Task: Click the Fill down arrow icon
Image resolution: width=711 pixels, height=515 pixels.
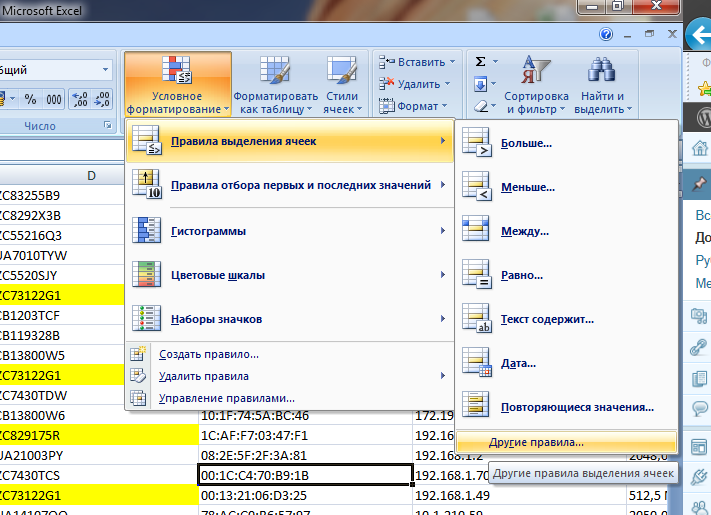Action: tap(481, 84)
